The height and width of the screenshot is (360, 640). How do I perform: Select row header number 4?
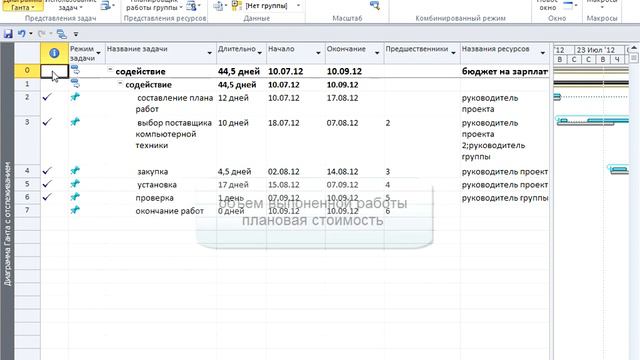point(27,171)
